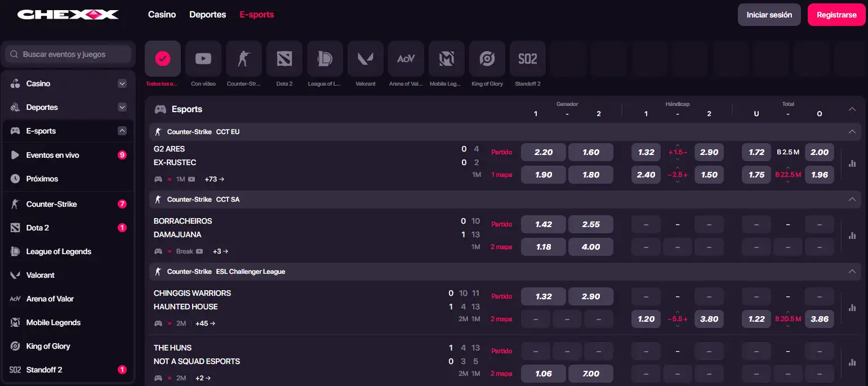This screenshot has height=386, width=868.
Task: Collapse the CCT EU league group
Action: click(852, 131)
